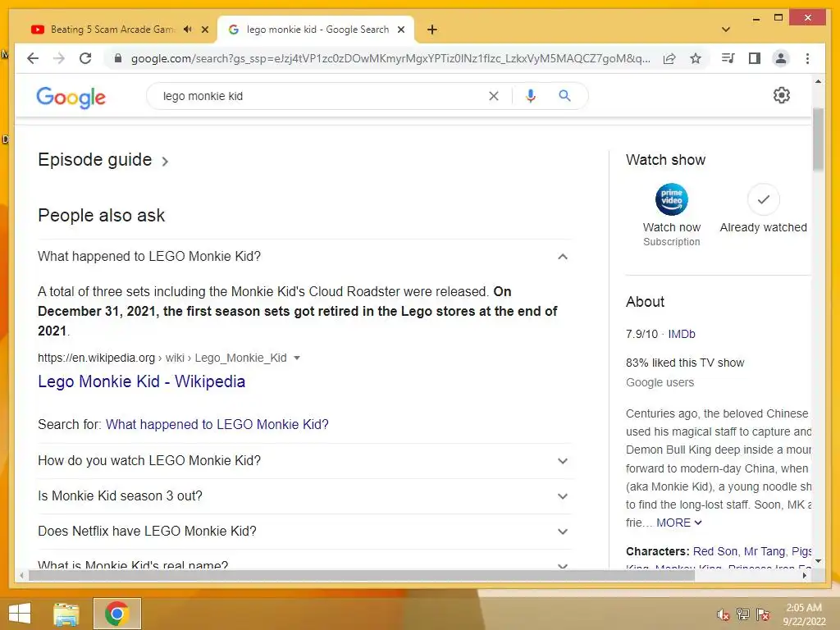Clear the search box with the X
Viewport: 840px width, 630px height.
(493, 96)
